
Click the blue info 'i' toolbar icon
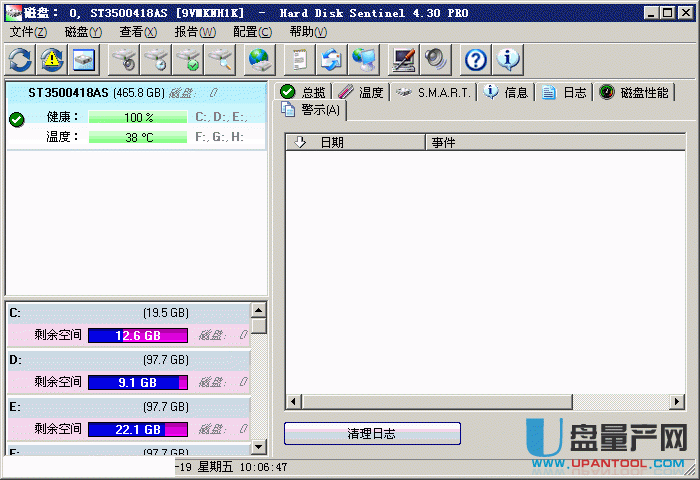(508, 60)
